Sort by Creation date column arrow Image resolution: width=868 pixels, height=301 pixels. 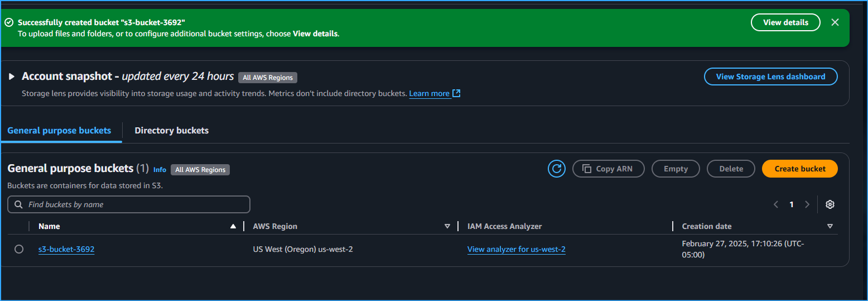830,226
